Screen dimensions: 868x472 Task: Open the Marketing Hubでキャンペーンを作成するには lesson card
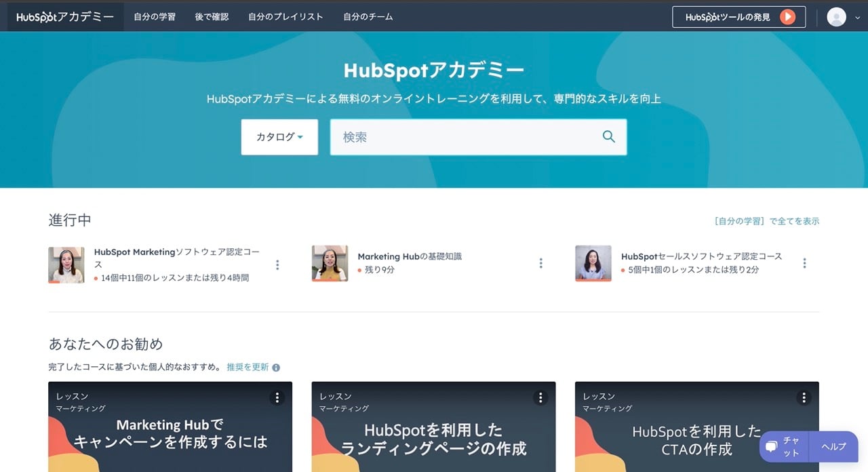coord(170,427)
